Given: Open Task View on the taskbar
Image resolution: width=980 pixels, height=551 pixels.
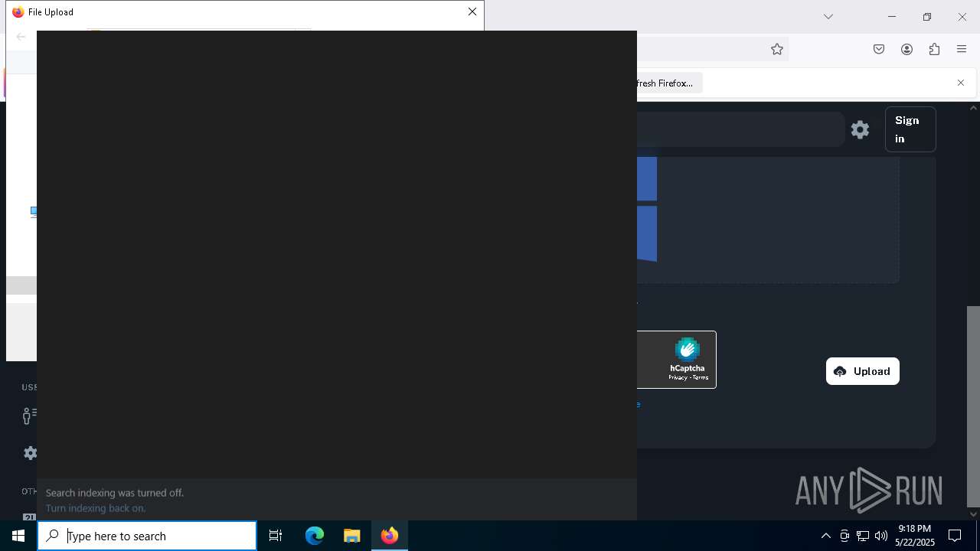Looking at the screenshot, I should (276, 536).
